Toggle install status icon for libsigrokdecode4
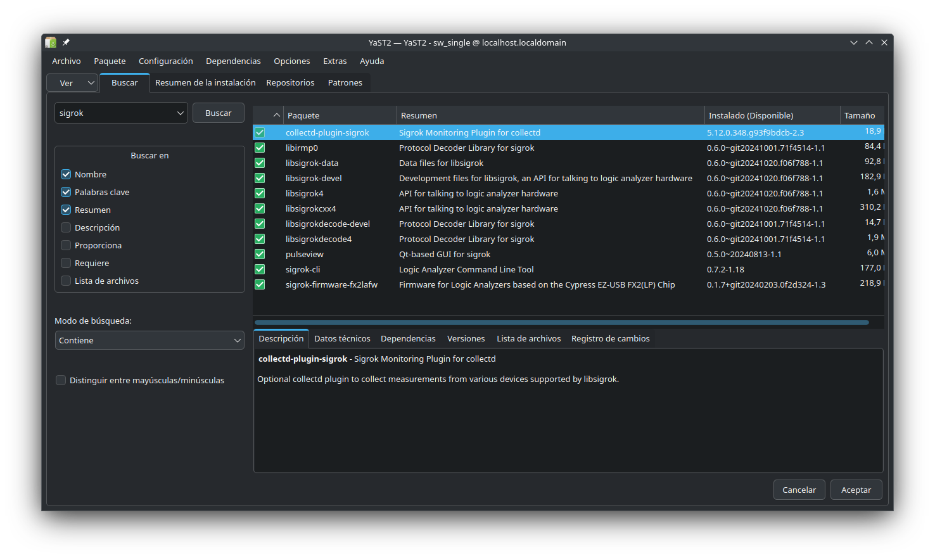 click(x=260, y=239)
